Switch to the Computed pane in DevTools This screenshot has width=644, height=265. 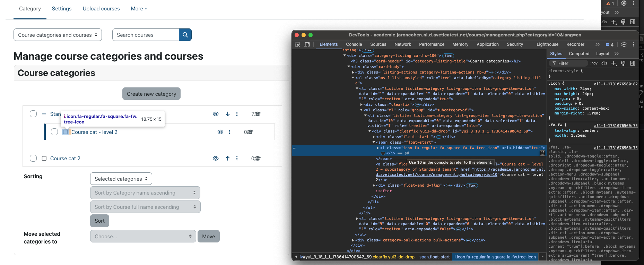coord(579,54)
